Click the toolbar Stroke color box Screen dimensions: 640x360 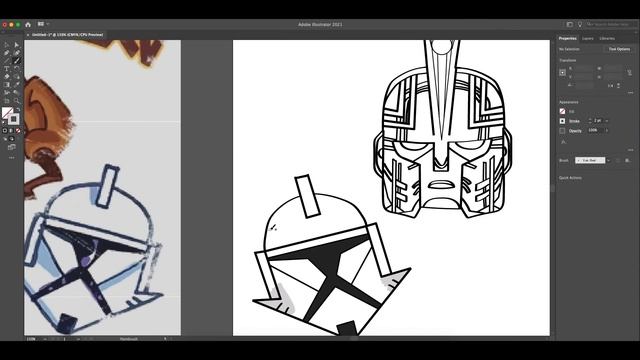[14, 119]
